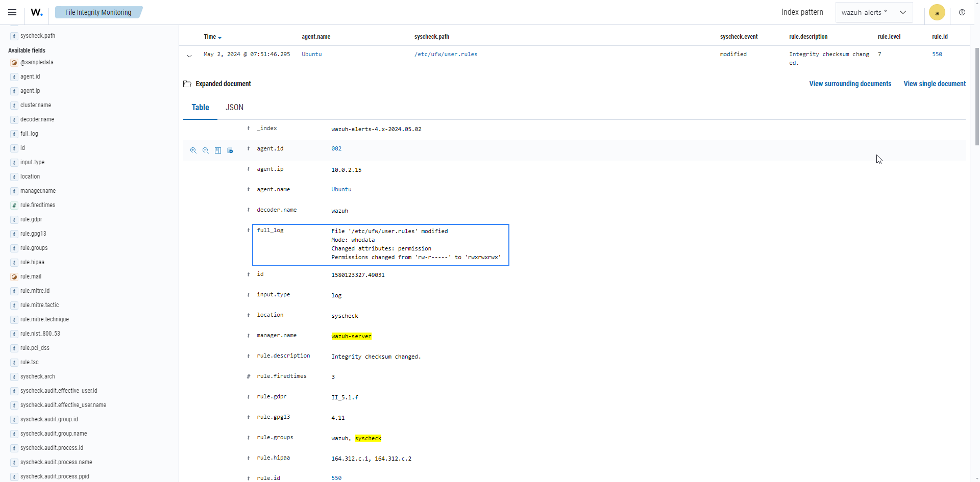Image resolution: width=980 pixels, height=482 pixels.
Task: Toggle agent.id column in table
Action: coord(218,150)
